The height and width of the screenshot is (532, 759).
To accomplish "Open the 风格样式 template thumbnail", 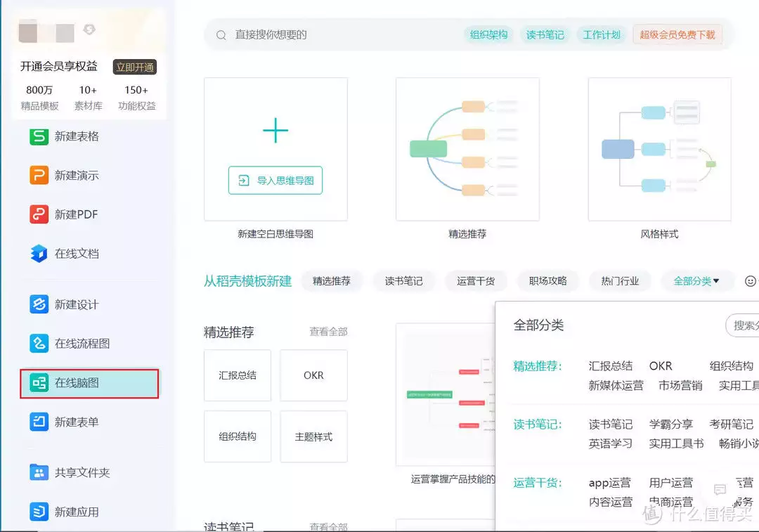I will click(659, 149).
